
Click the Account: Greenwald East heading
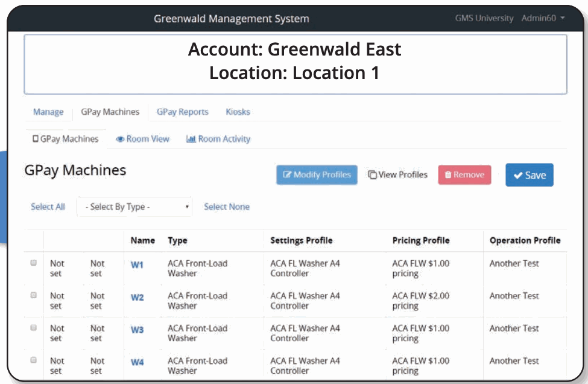pos(295,49)
